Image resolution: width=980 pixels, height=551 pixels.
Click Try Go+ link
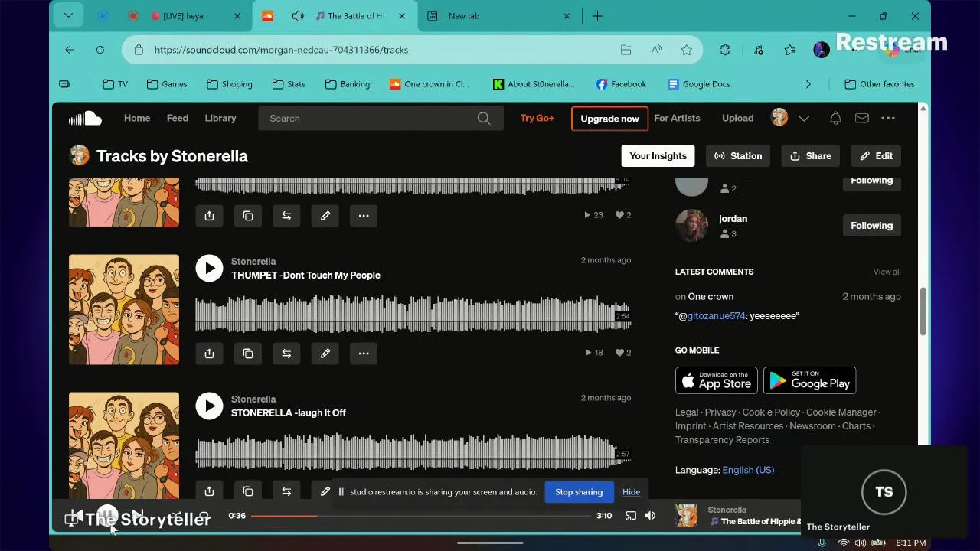tap(537, 118)
